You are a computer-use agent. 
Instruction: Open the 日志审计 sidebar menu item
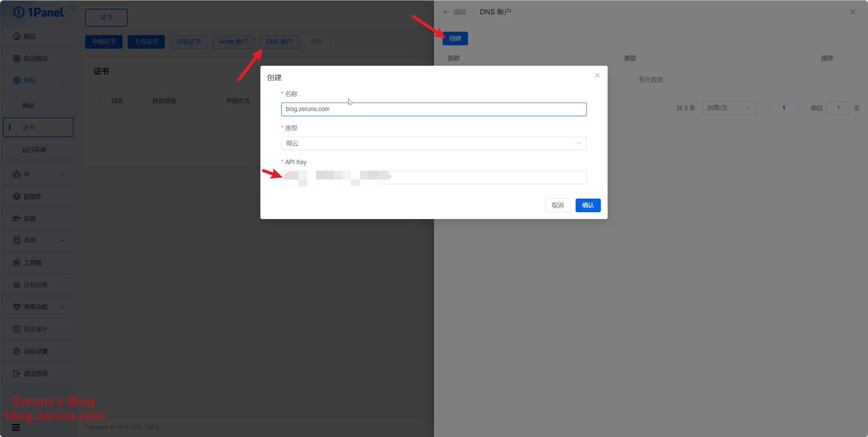(35, 329)
